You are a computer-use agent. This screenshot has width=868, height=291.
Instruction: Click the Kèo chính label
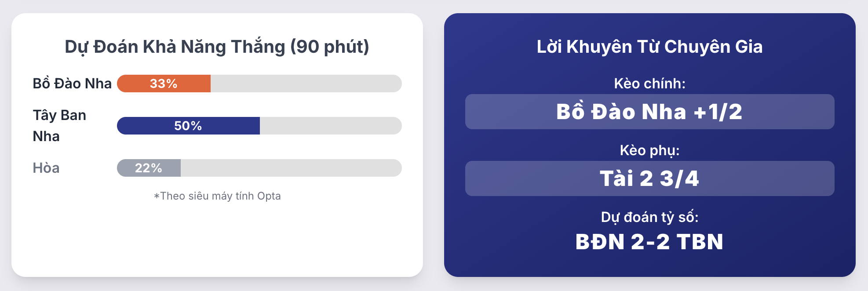[649, 84]
